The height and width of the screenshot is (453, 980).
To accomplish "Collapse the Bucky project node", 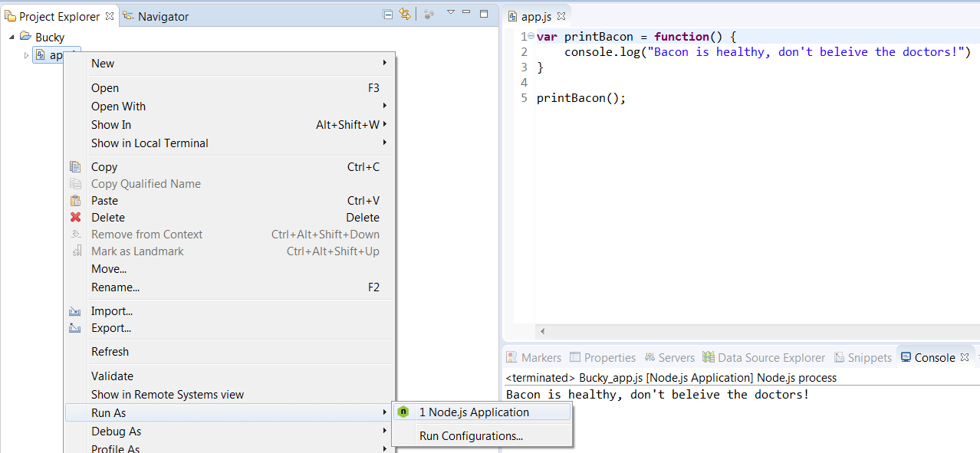I will tap(11, 36).
